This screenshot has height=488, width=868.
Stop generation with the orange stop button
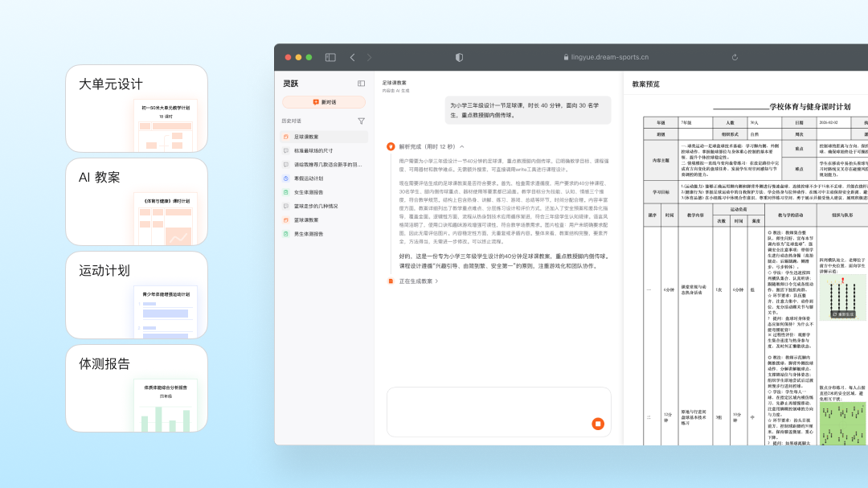598,424
